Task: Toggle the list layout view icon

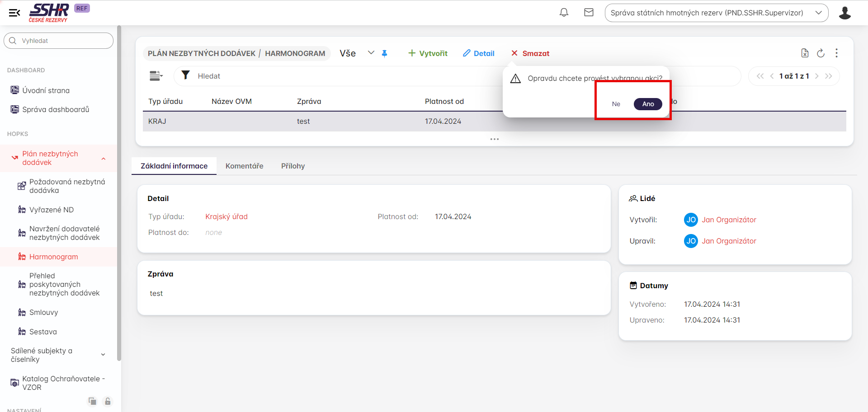Action: point(156,76)
